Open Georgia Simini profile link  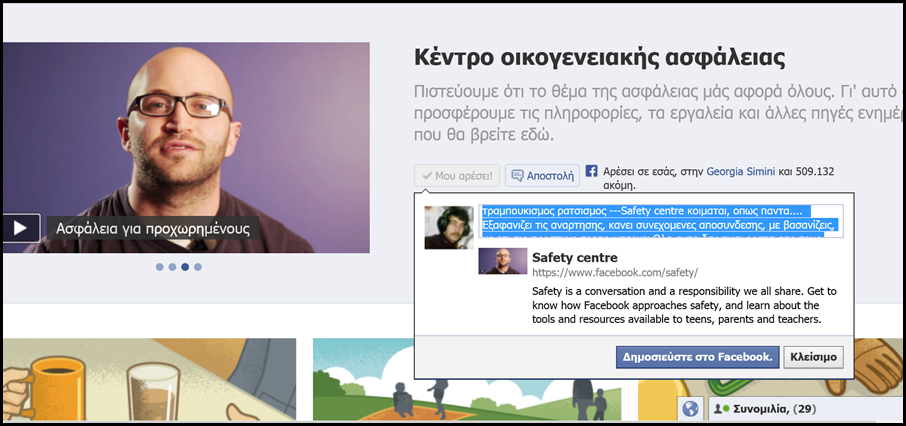741,172
